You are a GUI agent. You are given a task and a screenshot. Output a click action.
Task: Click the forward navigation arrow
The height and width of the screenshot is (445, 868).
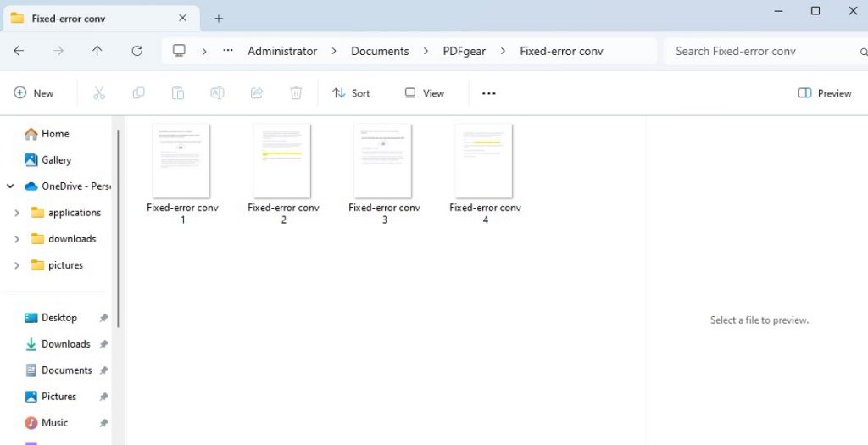[58, 51]
